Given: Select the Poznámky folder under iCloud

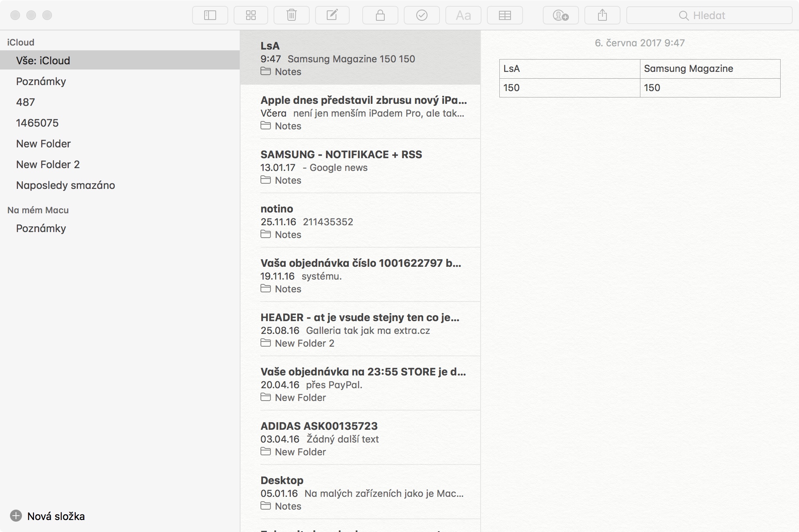Looking at the screenshot, I should [x=41, y=81].
